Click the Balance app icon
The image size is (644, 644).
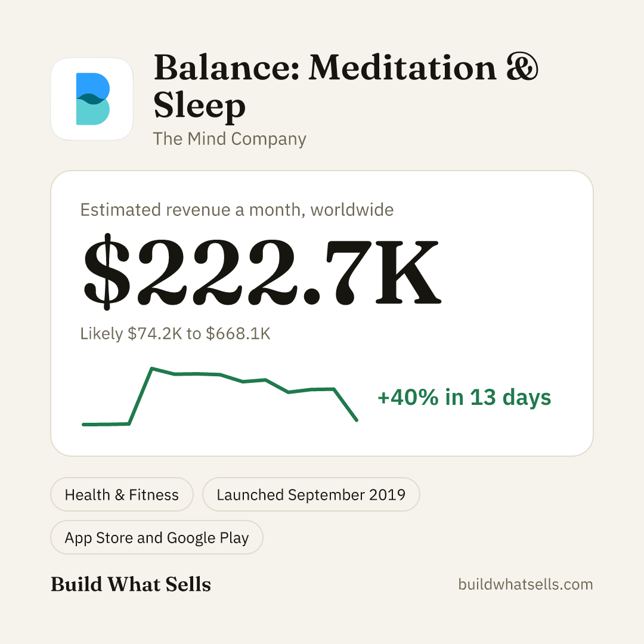pos(92,99)
